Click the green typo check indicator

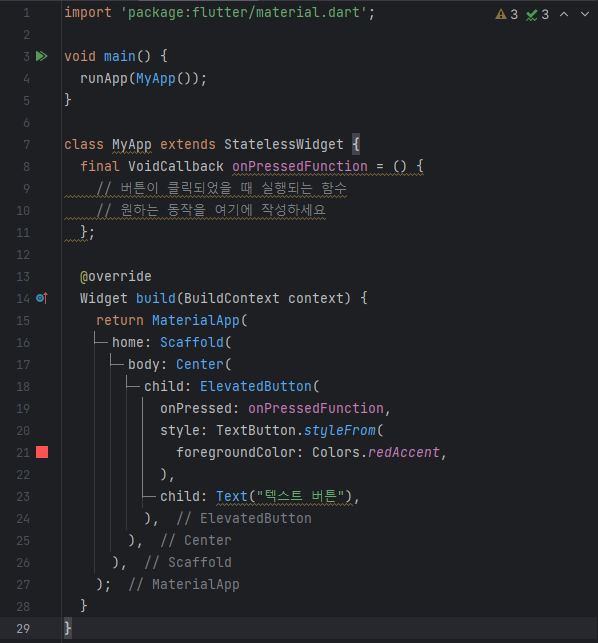pyautogui.click(x=537, y=15)
